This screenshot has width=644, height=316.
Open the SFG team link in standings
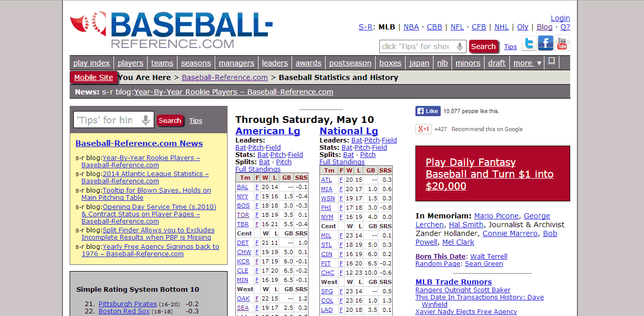[x=327, y=291]
